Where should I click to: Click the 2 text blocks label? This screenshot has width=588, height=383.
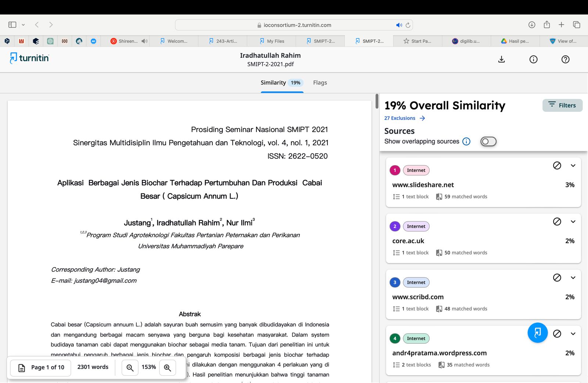point(416,365)
